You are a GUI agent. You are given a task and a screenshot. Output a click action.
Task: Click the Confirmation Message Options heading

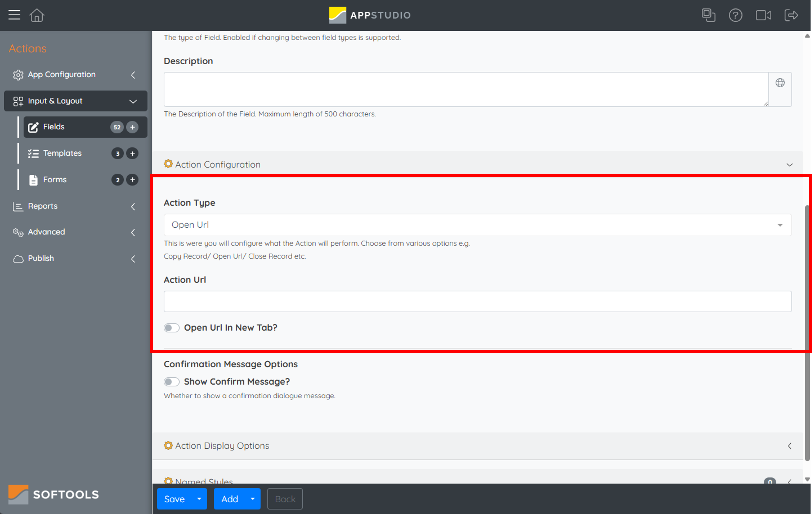coord(231,364)
